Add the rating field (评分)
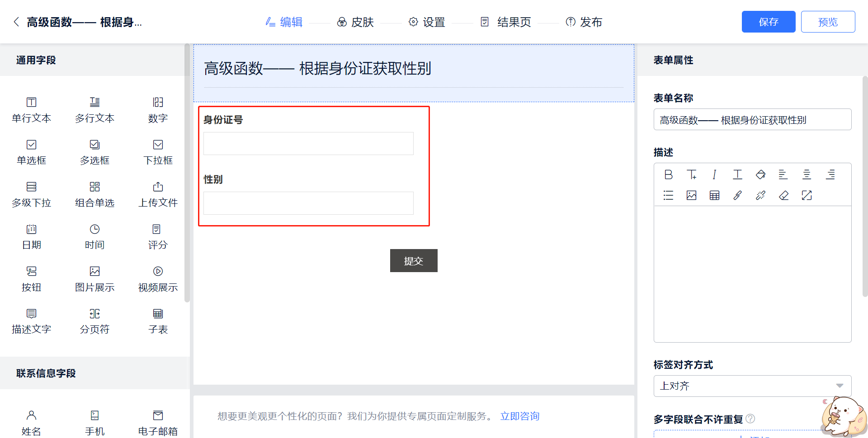Viewport: 868px width, 438px height. pos(158,237)
